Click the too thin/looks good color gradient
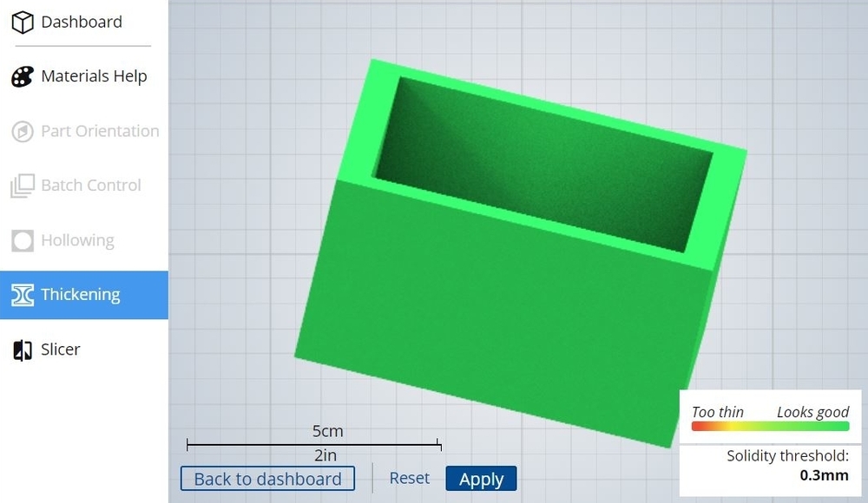Screen dimensions: 868x503 pos(770,426)
